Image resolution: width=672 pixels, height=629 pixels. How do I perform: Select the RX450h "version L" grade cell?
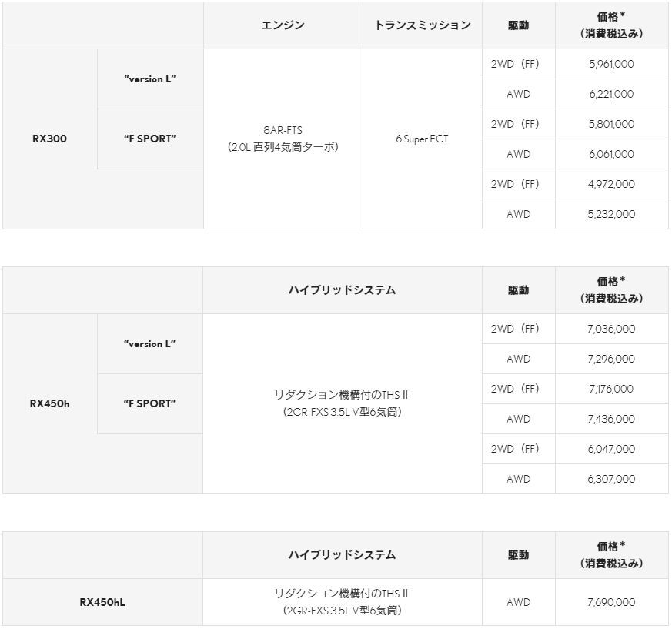[x=150, y=344]
